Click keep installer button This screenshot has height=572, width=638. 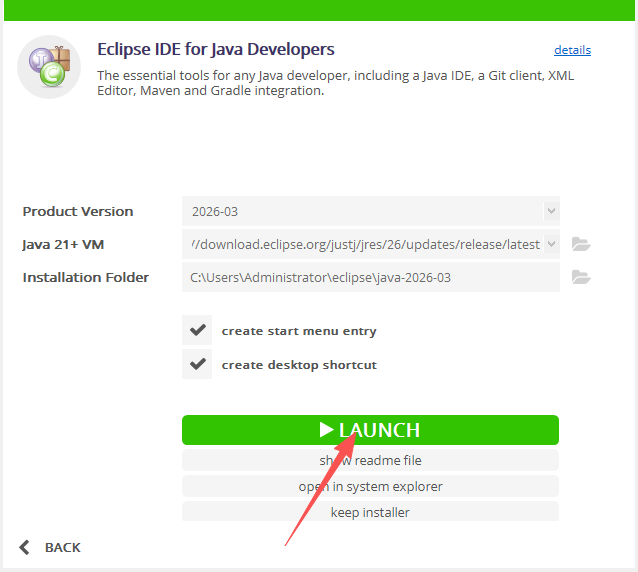click(x=370, y=512)
